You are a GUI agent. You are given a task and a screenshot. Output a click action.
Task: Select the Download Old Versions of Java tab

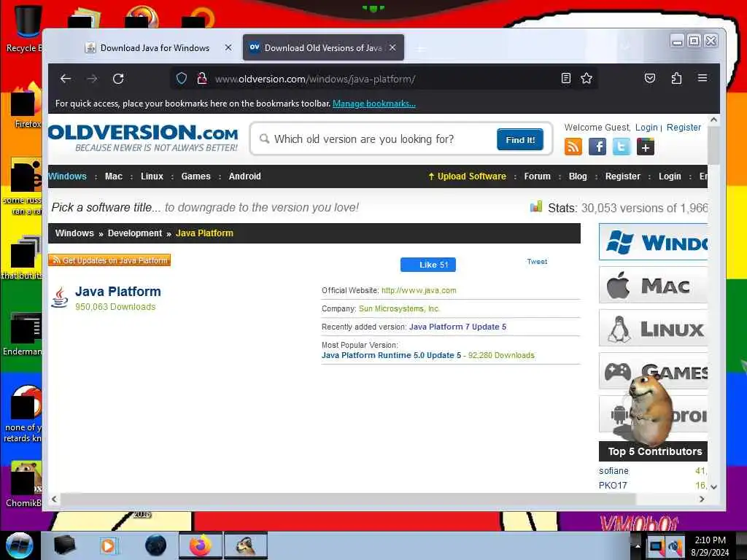[323, 47]
